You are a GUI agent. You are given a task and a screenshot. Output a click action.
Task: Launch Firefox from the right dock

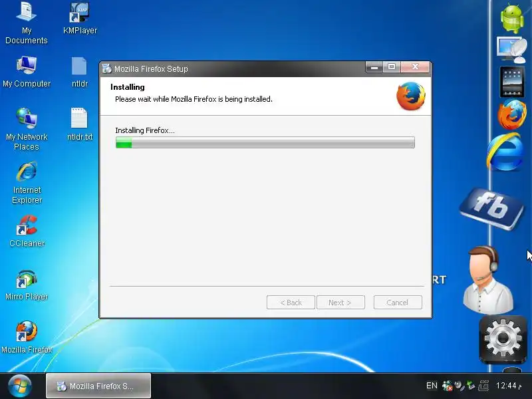(x=512, y=114)
